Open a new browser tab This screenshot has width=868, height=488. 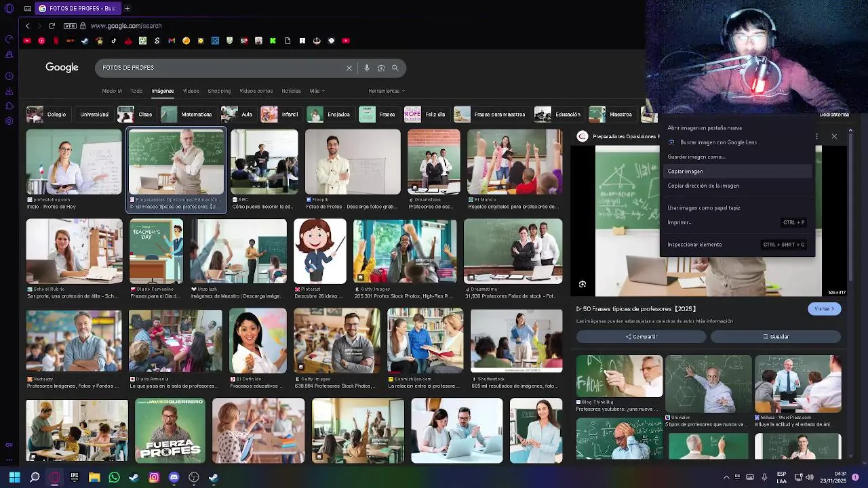(x=127, y=8)
